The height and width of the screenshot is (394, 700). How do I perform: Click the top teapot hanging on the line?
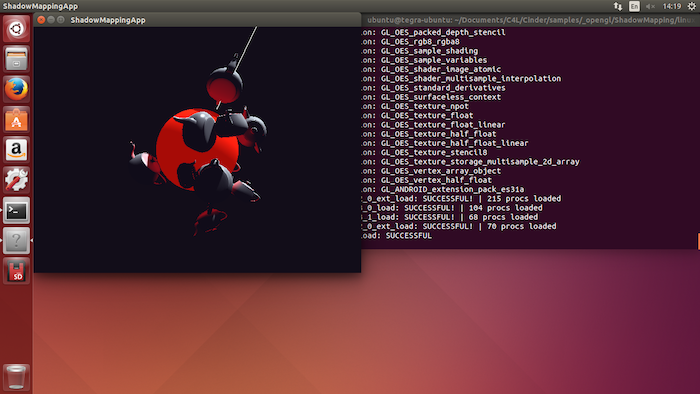225,84
